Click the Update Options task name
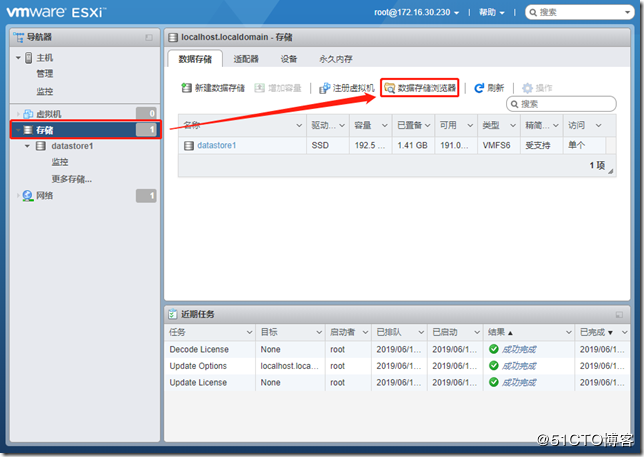644x457 pixels. click(x=198, y=366)
